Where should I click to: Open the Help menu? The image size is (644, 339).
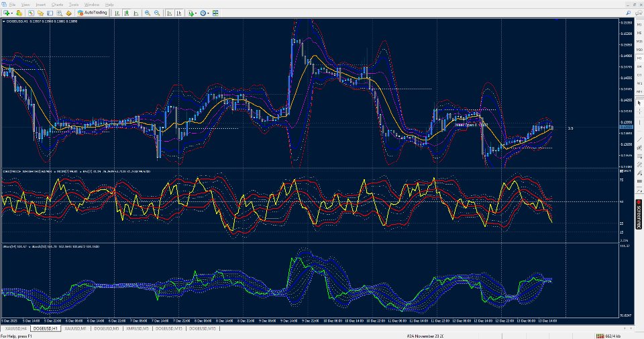click(109, 5)
